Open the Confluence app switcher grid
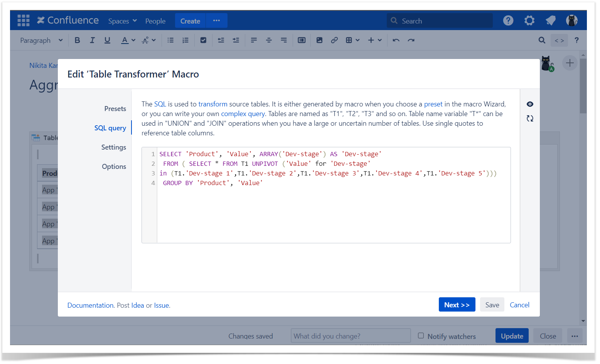 [x=23, y=20]
